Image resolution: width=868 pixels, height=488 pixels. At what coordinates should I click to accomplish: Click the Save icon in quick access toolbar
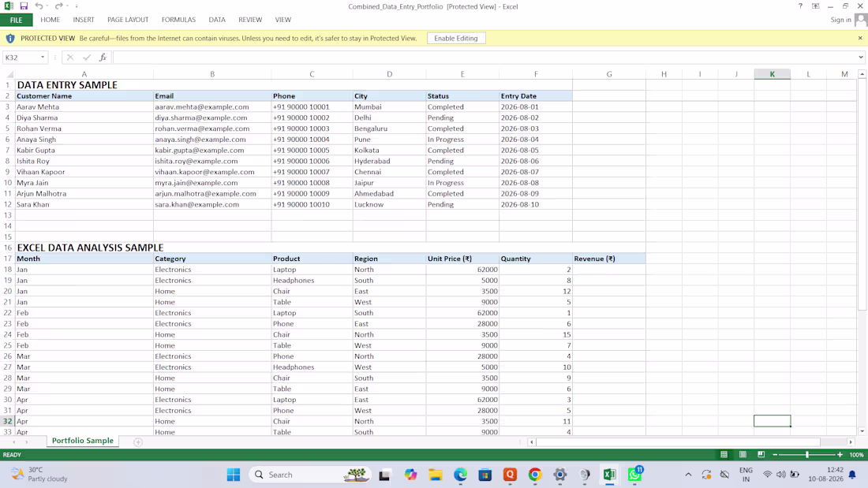tap(24, 6)
